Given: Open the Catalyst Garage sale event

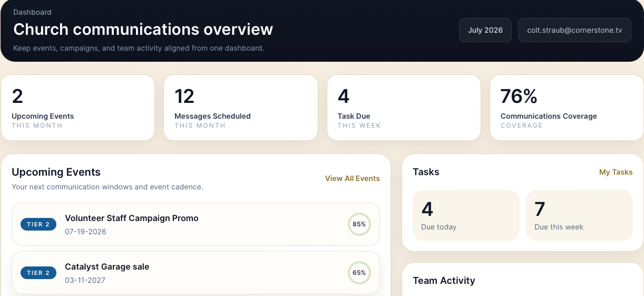Looking at the screenshot, I should point(196,273).
